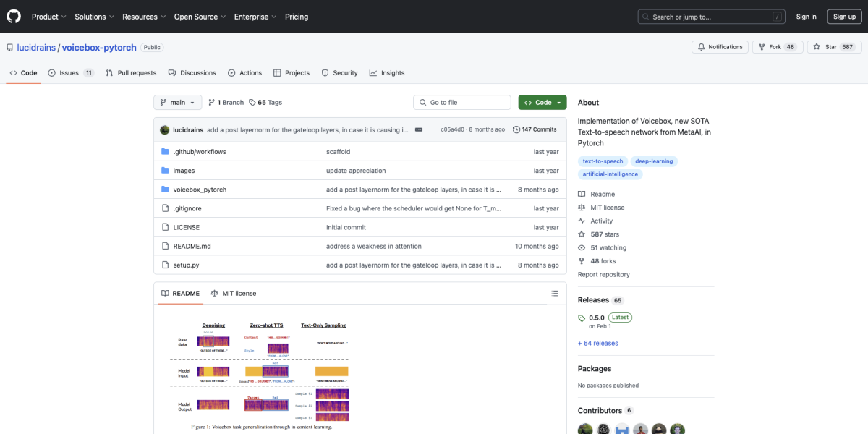868x434 pixels.
Task: Click the Activity pulse icon in sidebar
Action: click(582, 221)
